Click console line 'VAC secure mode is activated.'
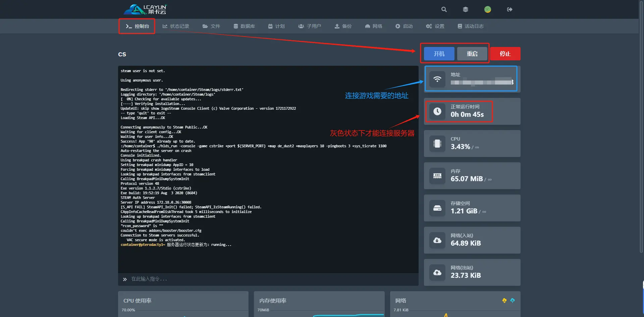The width and height of the screenshot is (644, 317). 156,240
